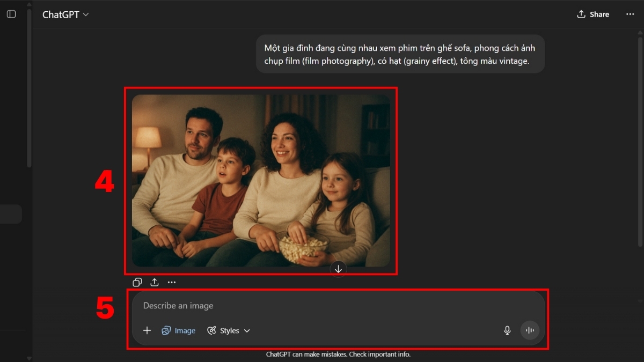The width and height of the screenshot is (644, 362).
Task: Expand the Styles dropdown
Action: pos(229,330)
